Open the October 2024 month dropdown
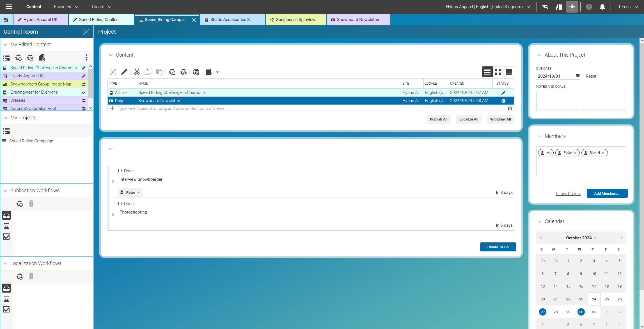The height and width of the screenshot is (329, 644). [x=581, y=238]
